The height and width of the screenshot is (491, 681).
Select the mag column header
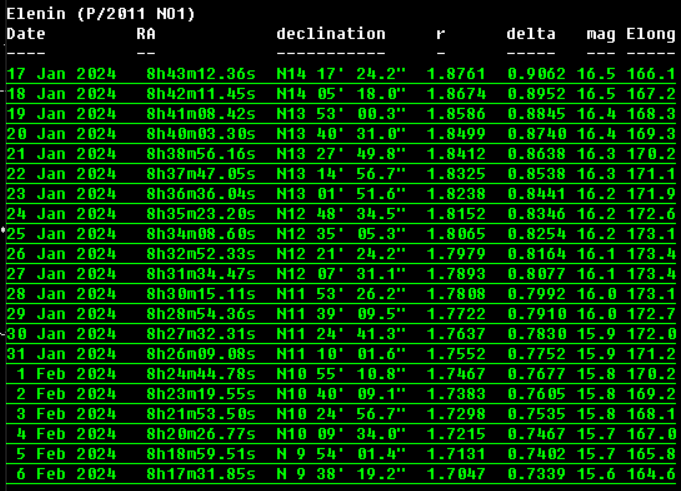[x=601, y=34]
